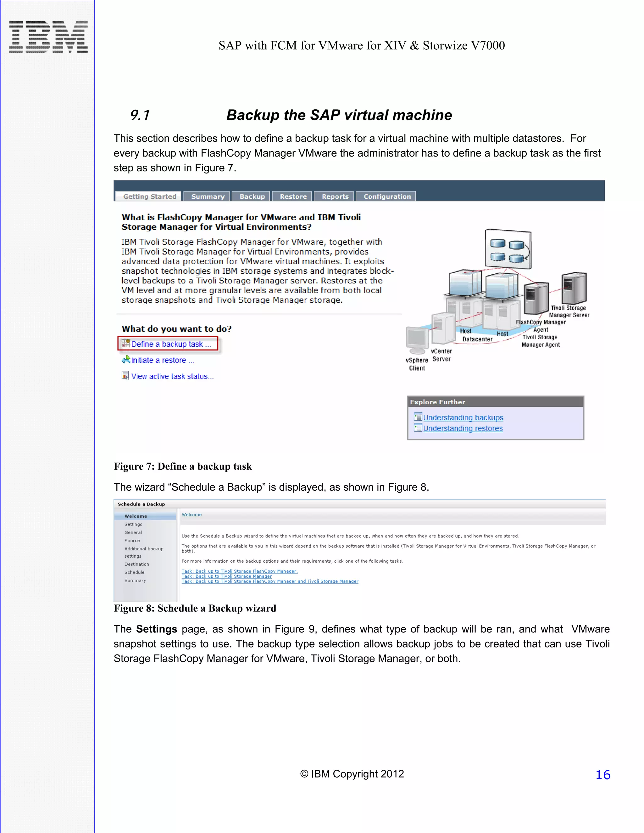Select Settings step in wizard sidebar
Screen dimensions: 644x833
pos(133,524)
